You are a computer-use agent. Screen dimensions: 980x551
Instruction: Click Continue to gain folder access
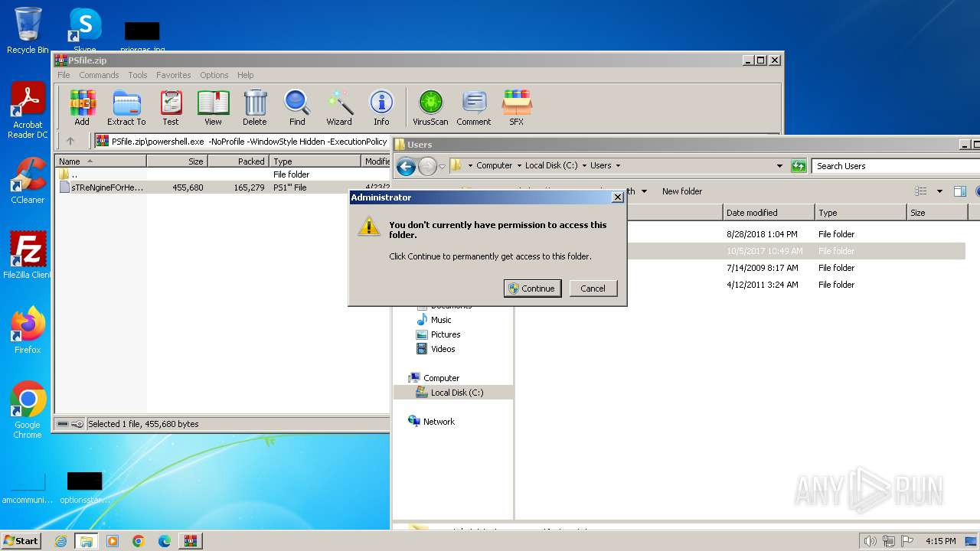point(533,289)
